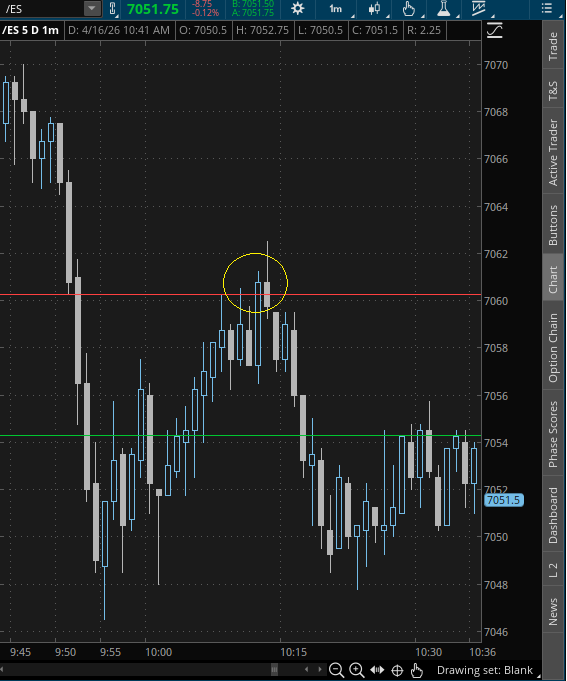Click the price axis scale toggle icon
Image resolution: width=567 pixels, height=681 pixels.
point(494,30)
